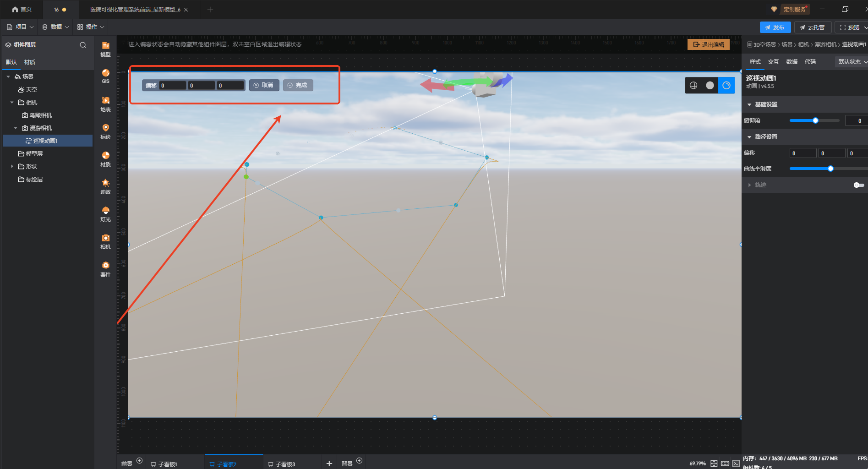
Task: Click the 3D空场景 breadcrumb link
Action: point(764,44)
